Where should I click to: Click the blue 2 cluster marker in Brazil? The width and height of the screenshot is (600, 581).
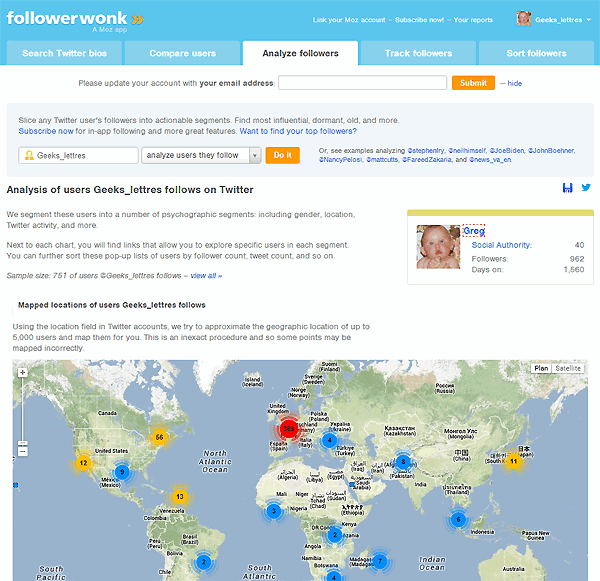click(204, 562)
